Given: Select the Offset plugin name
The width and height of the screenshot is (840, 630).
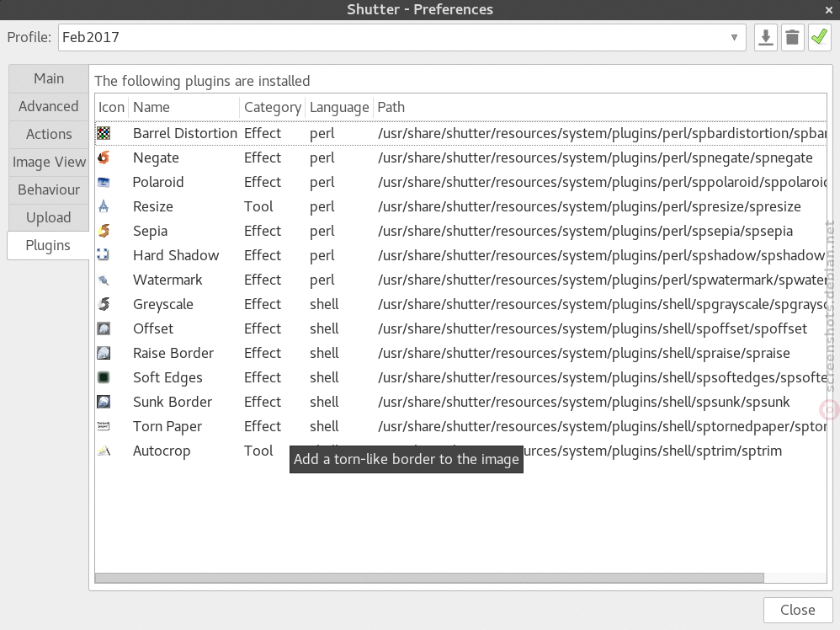Looking at the screenshot, I should click(x=153, y=328).
